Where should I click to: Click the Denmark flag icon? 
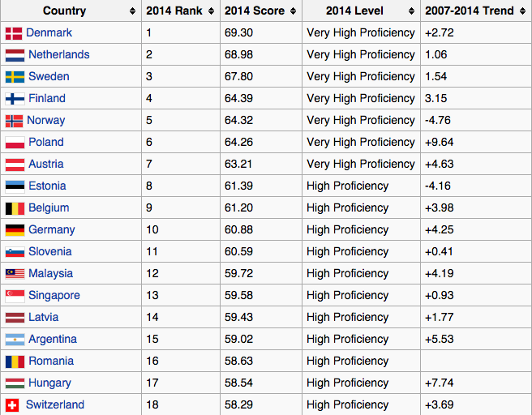pos(14,33)
